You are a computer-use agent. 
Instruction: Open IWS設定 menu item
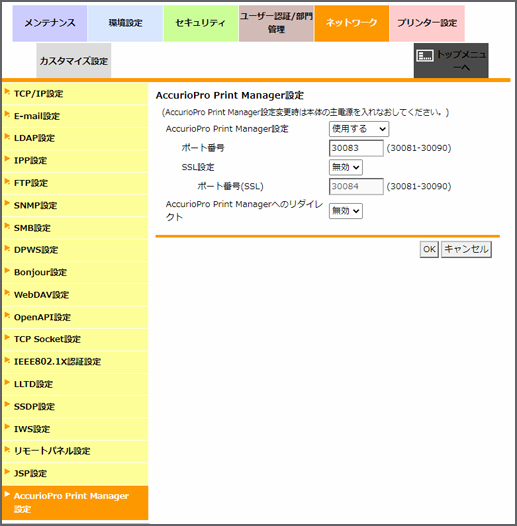(x=75, y=429)
